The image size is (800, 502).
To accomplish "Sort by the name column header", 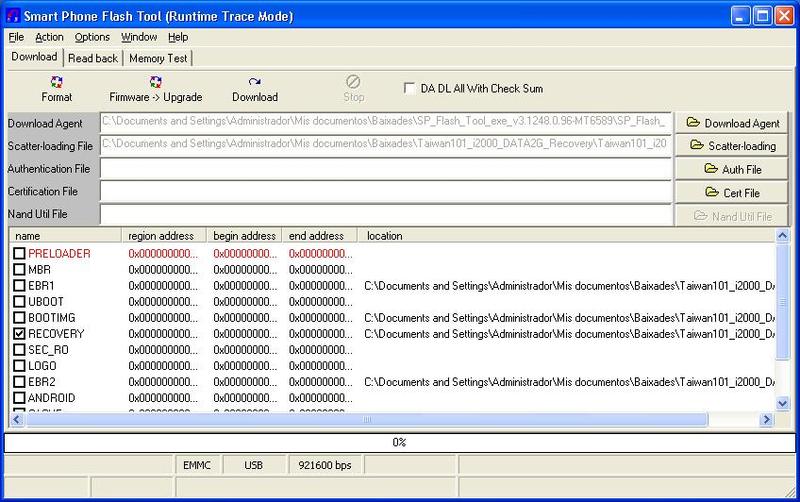I will click(x=65, y=236).
